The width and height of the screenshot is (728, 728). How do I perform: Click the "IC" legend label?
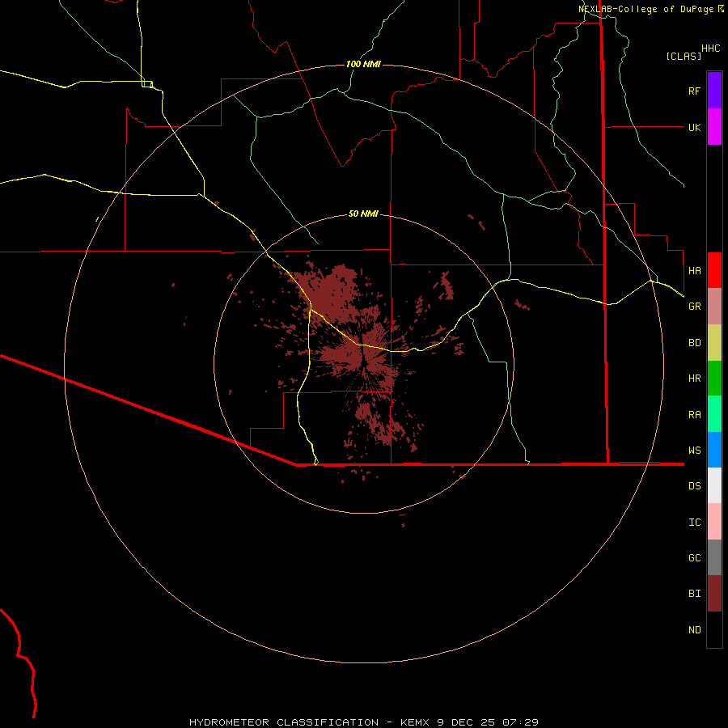(x=694, y=523)
